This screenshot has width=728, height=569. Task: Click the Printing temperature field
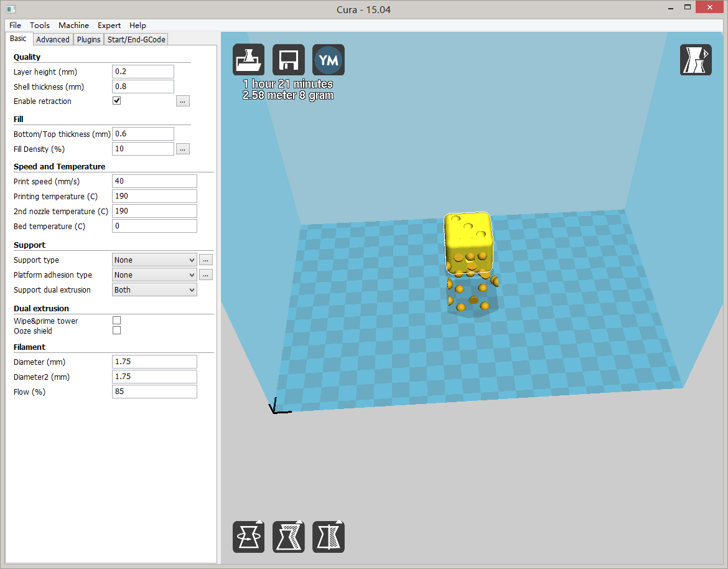(154, 195)
